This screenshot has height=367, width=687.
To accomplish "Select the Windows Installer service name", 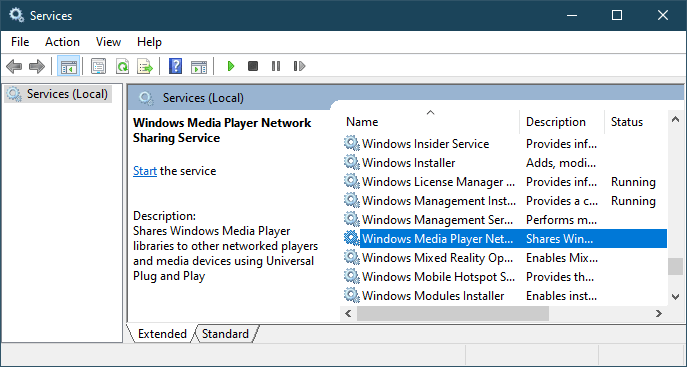I will [x=408, y=163].
